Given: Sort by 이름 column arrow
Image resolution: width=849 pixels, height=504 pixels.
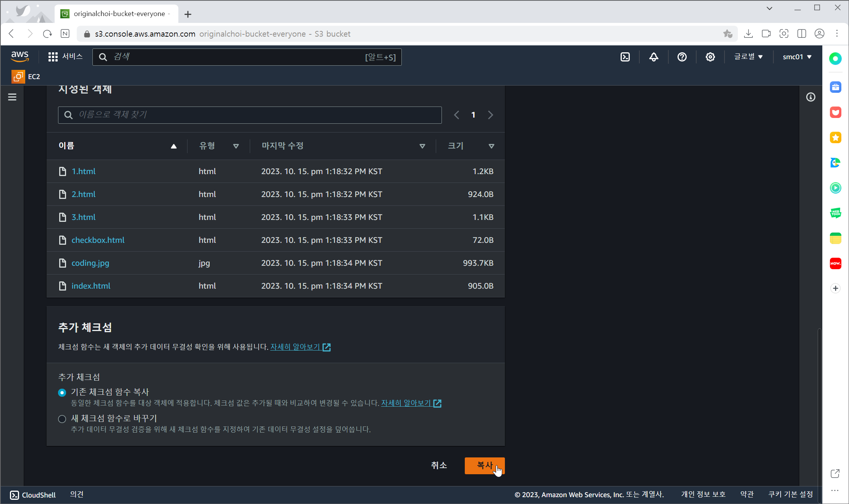Looking at the screenshot, I should (174, 146).
